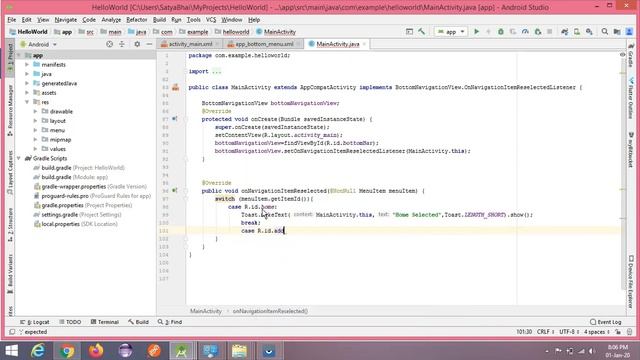This screenshot has width=640, height=360.
Task: Open the Build menu
Action: coord(159,20)
